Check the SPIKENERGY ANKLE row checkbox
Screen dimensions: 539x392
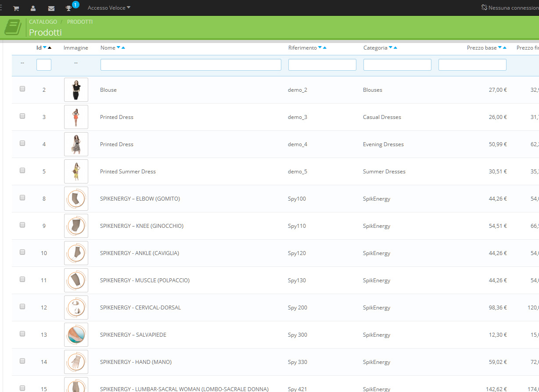pos(22,252)
